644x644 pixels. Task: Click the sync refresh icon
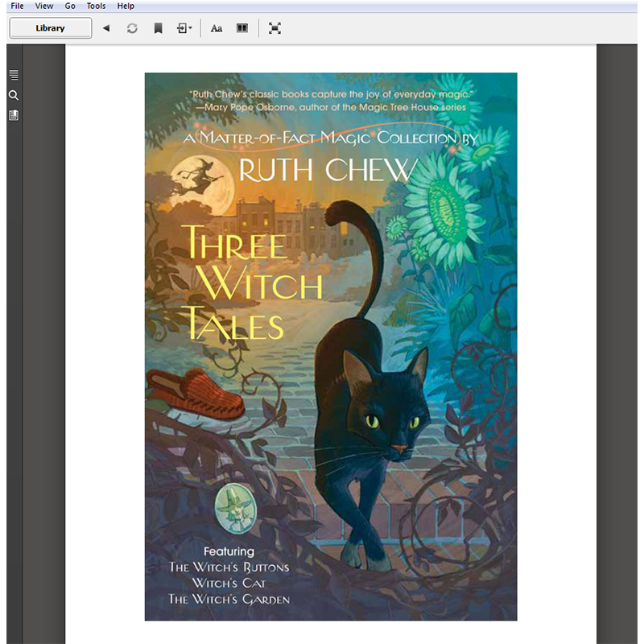coord(132,28)
